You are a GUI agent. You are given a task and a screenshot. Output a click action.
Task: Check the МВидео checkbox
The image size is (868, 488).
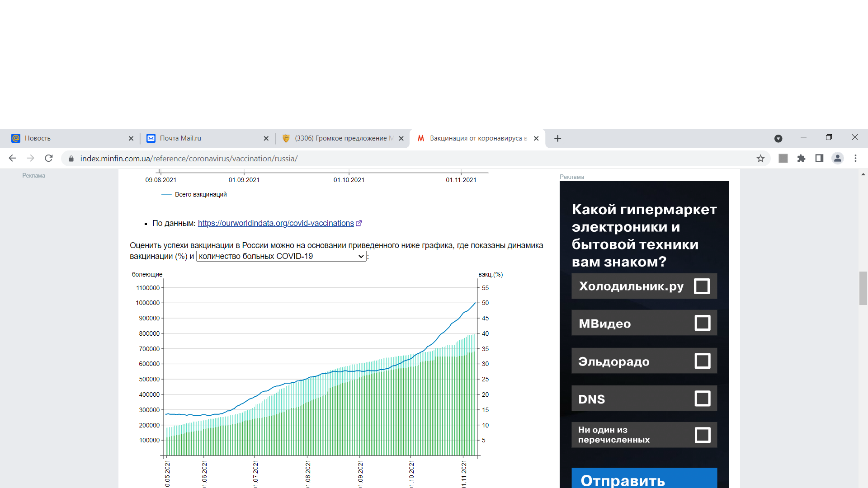click(x=702, y=323)
